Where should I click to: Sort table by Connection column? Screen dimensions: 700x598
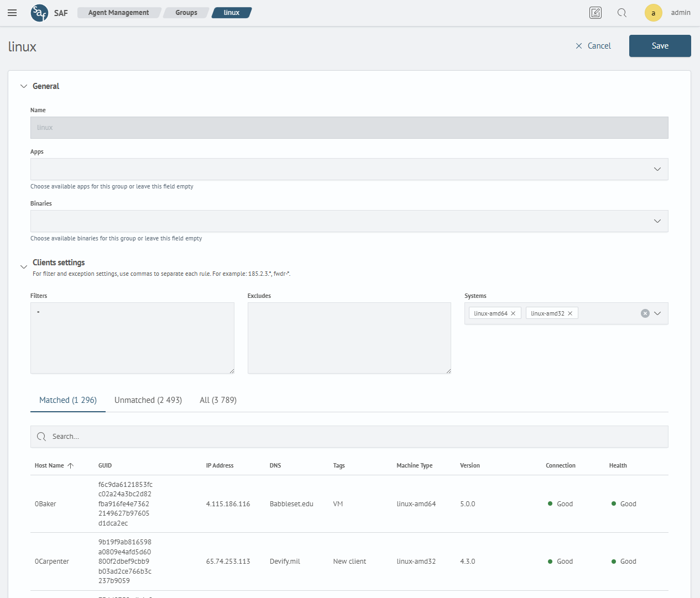(x=561, y=465)
